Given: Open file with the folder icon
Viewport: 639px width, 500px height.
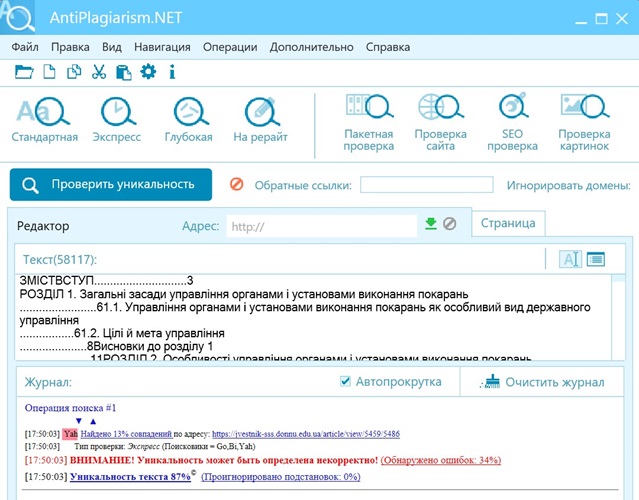Looking at the screenshot, I should point(24,72).
